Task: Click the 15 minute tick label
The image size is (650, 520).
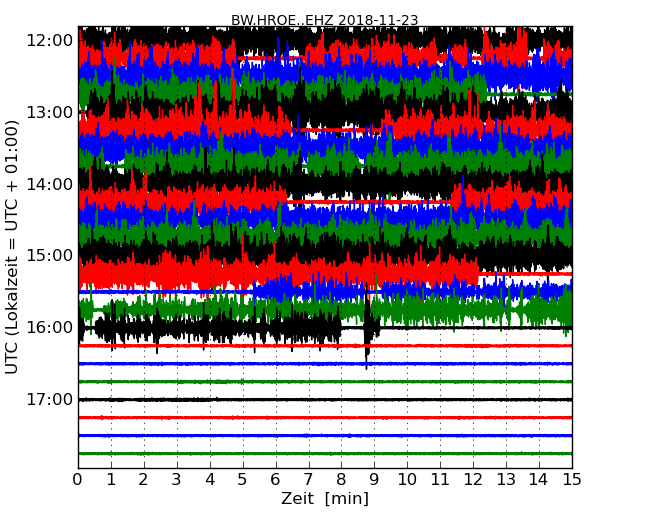Action: pyautogui.click(x=572, y=480)
